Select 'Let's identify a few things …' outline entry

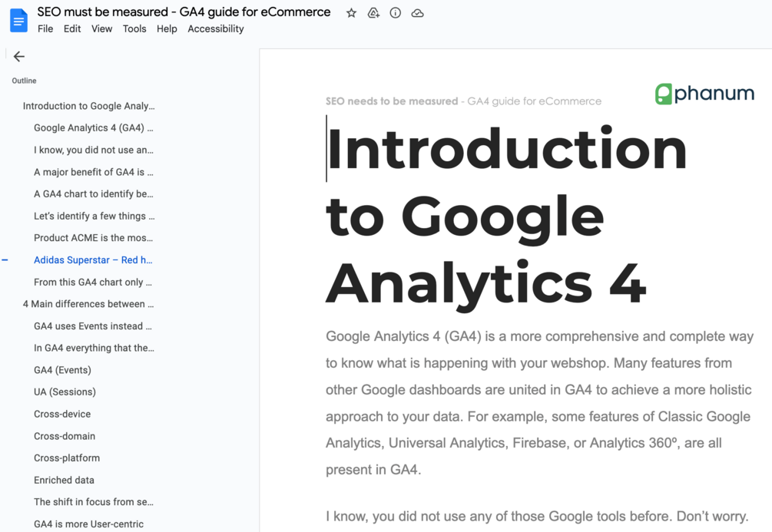[94, 216]
